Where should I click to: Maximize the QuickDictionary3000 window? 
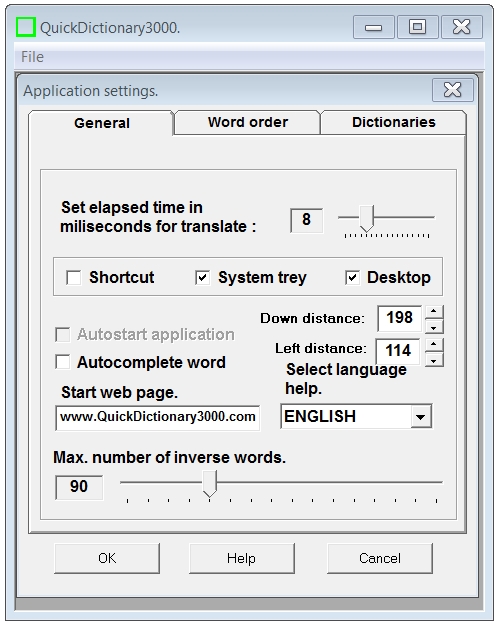tap(417, 27)
